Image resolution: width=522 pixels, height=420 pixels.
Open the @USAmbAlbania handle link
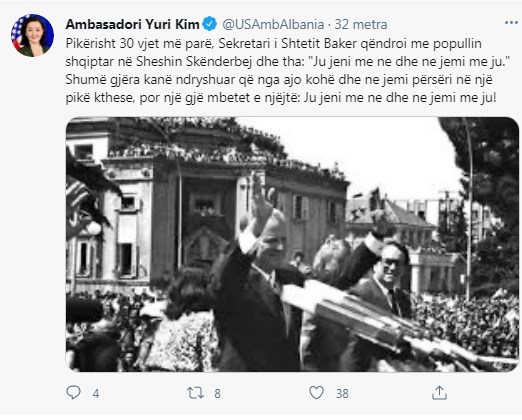click(x=273, y=24)
